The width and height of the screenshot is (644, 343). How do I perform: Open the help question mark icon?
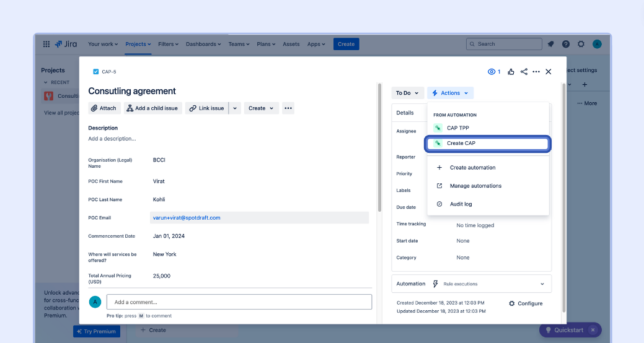[566, 44]
